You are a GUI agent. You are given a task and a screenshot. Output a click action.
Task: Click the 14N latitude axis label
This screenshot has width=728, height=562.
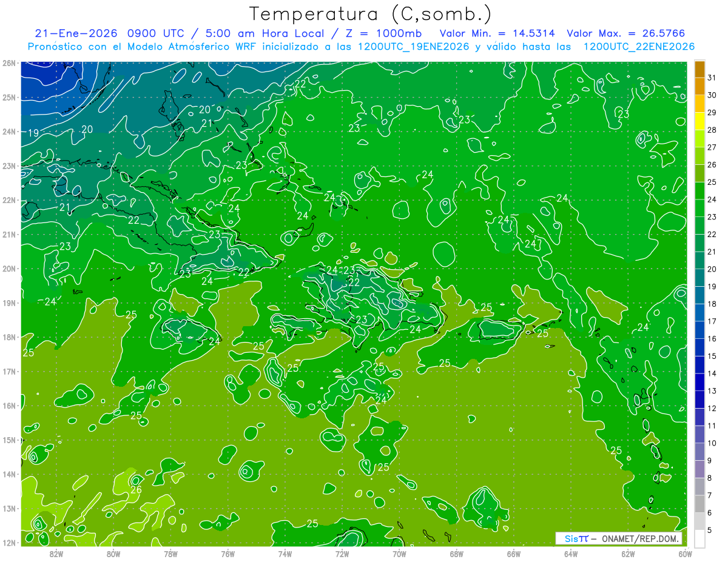point(9,474)
